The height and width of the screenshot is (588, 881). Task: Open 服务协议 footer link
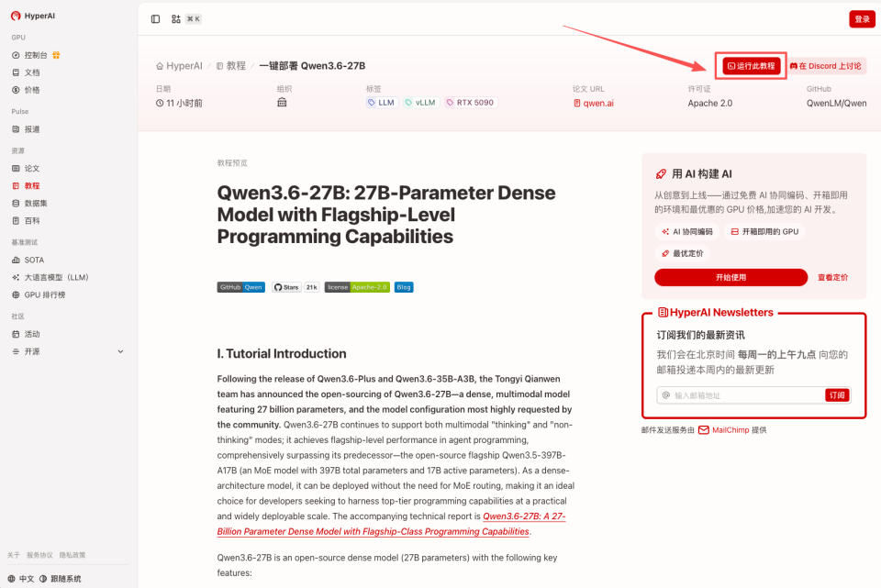(39, 555)
